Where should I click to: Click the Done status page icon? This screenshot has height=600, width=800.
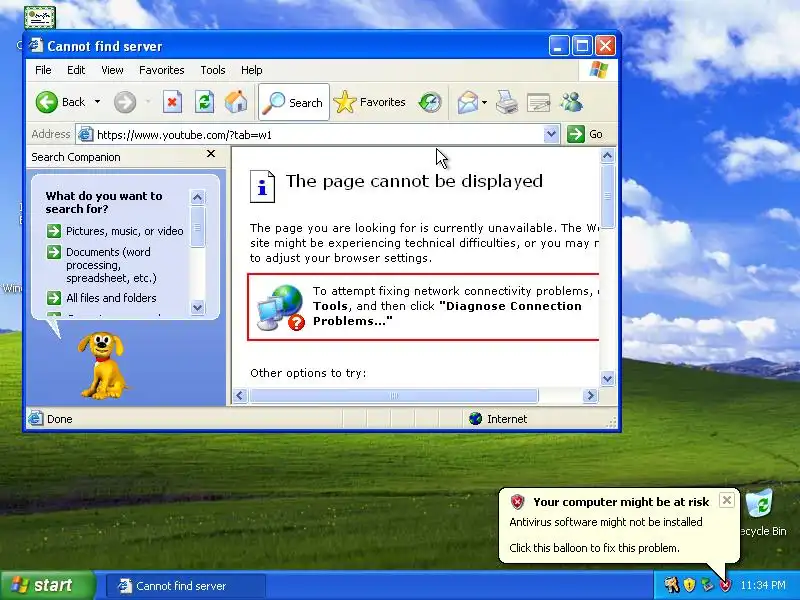pos(36,419)
